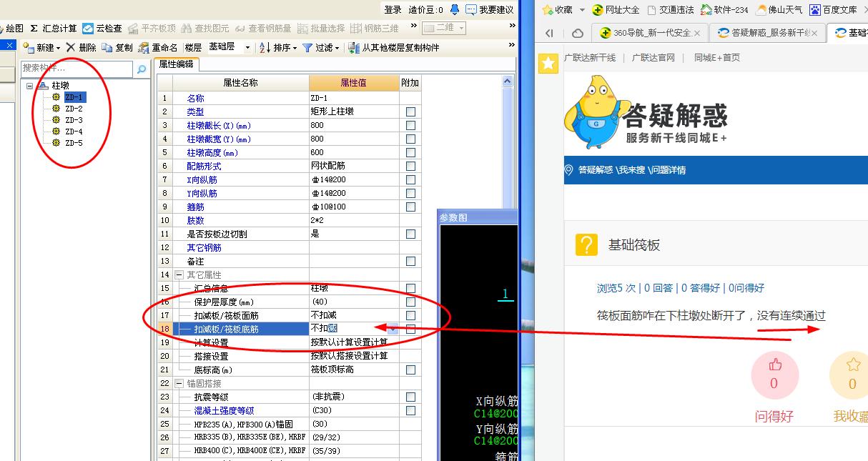The image size is (868, 461).
Task: Click the 复制 copy icon
Action: tap(107, 47)
